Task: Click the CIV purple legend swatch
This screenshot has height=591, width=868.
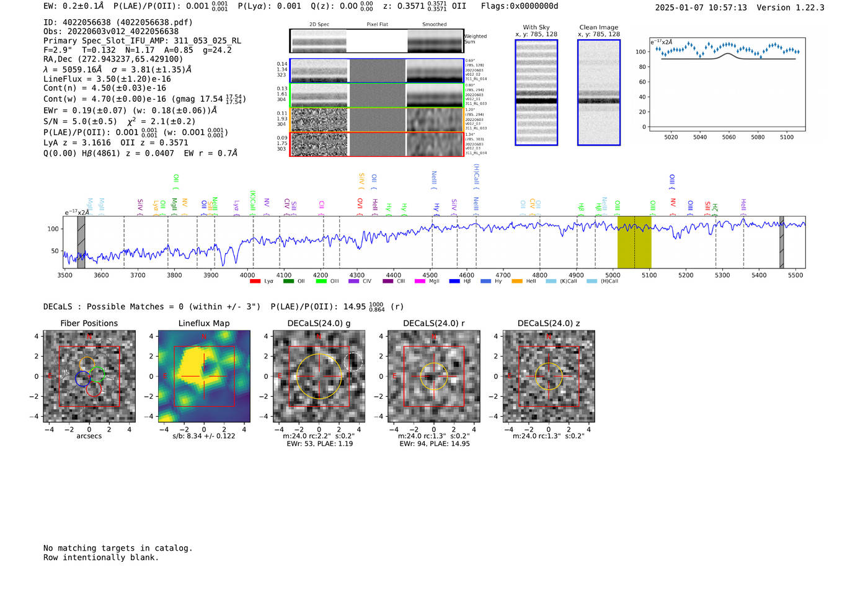Action: coord(354,281)
